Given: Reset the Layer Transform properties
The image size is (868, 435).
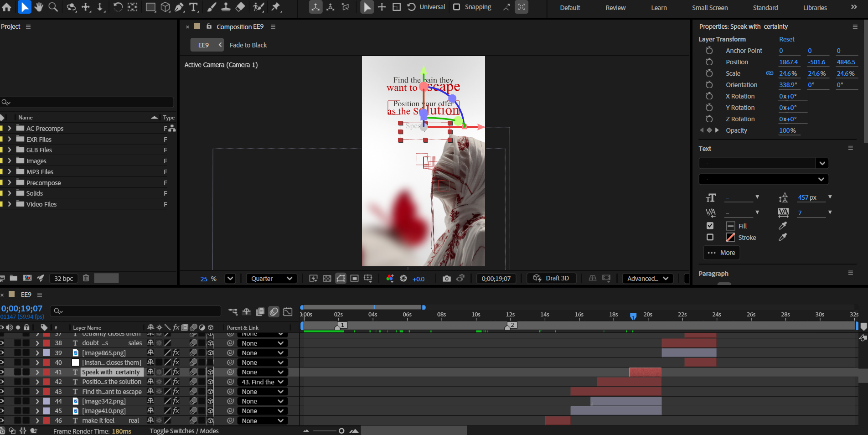Looking at the screenshot, I should pos(786,39).
